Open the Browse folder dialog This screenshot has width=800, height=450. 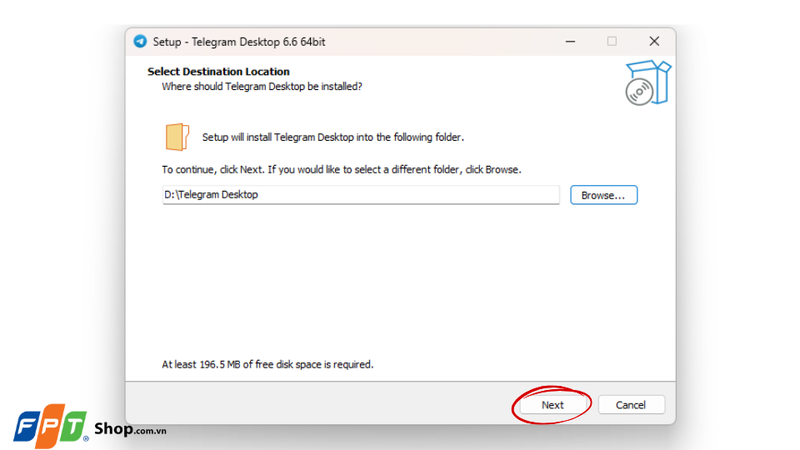click(604, 195)
